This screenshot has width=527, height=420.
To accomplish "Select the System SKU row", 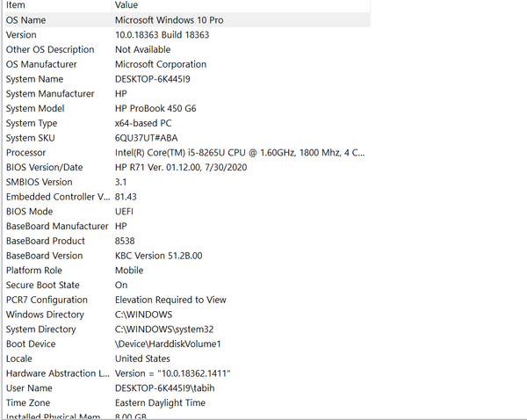I will coord(187,138).
